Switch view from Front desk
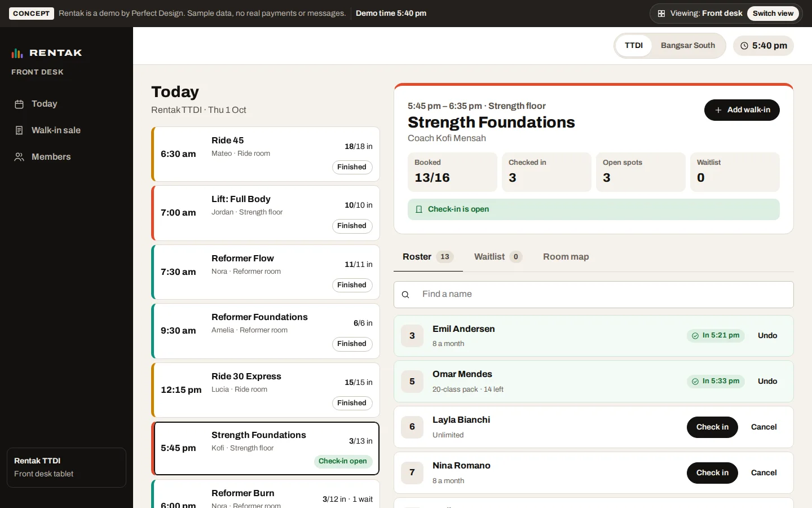The image size is (812, 508). [x=773, y=14]
